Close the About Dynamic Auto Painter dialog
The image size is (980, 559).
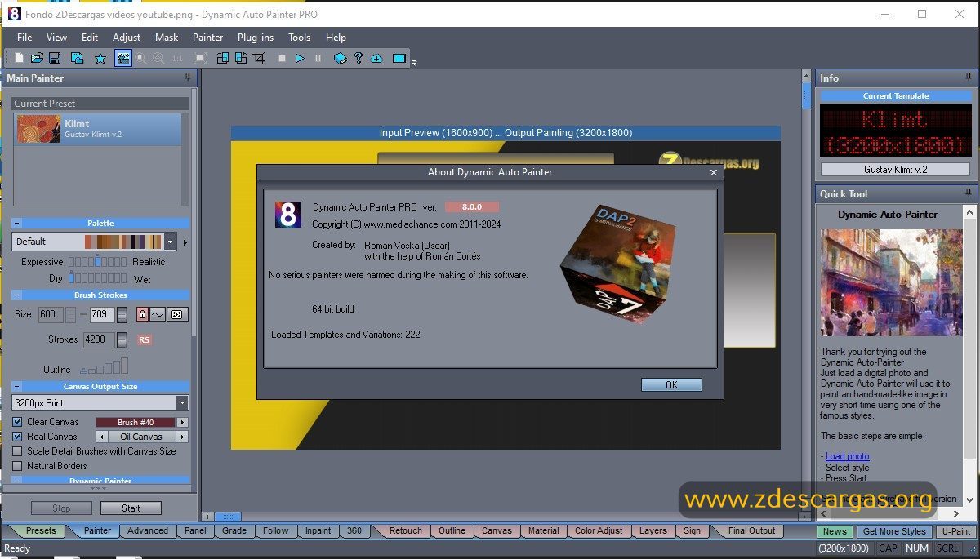coord(714,172)
